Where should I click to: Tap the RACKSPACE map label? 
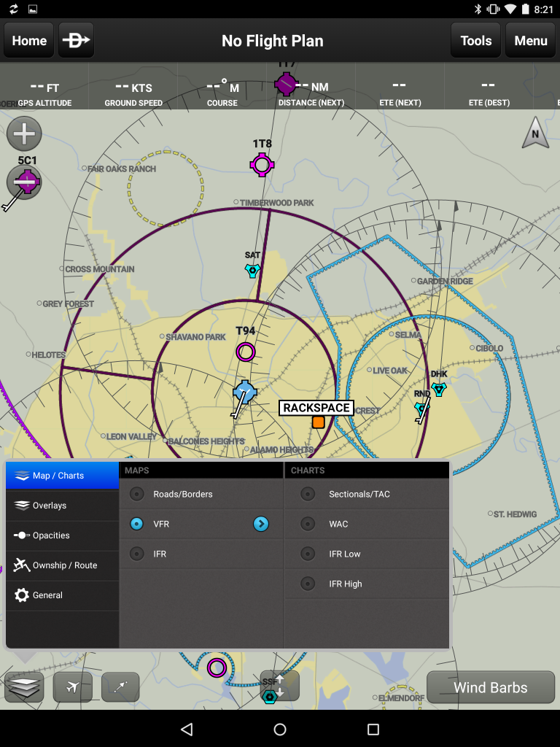coord(316,408)
